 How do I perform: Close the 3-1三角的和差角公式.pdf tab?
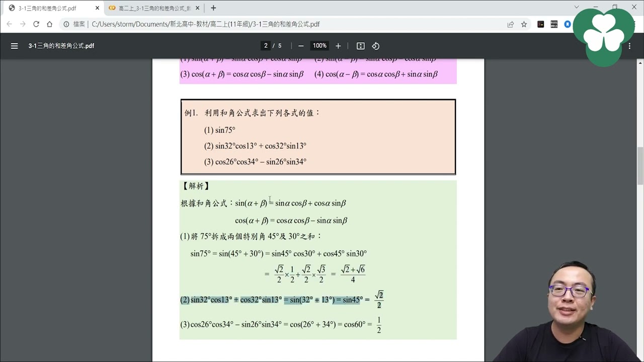[x=97, y=8]
